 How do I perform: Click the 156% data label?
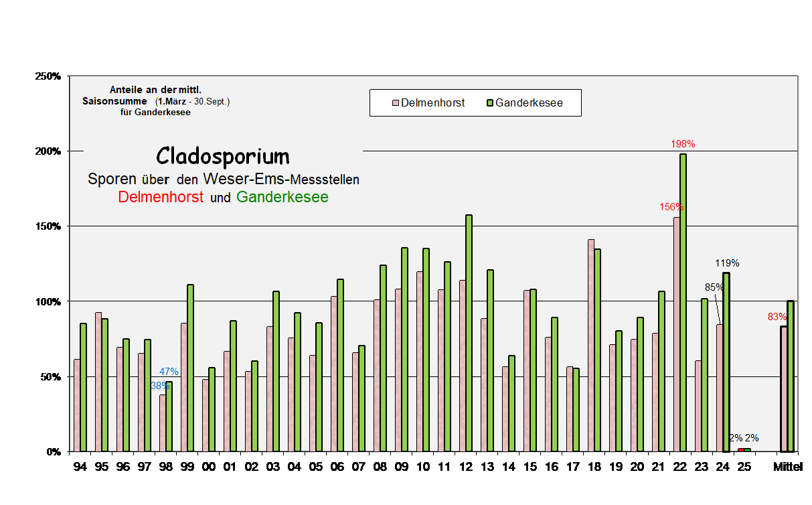pos(670,208)
